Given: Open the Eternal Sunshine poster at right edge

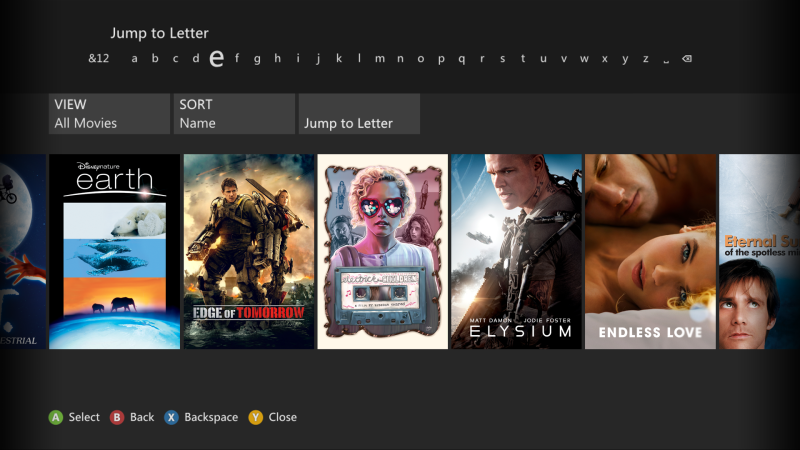Looking at the screenshot, I should tap(759, 251).
